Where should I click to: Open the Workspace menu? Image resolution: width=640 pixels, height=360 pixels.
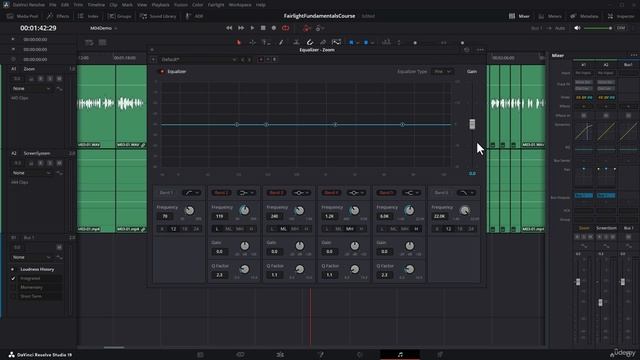(240, 5)
